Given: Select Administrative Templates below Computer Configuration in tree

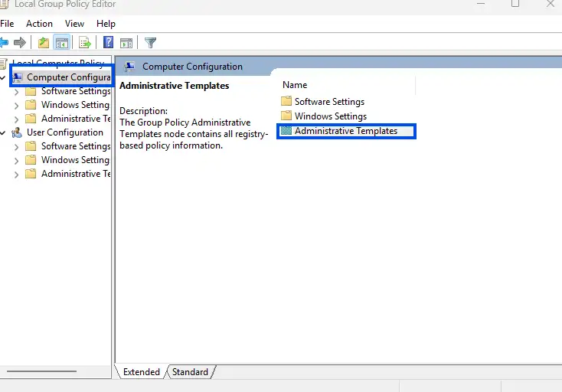Looking at the screenshot, I should [x=76, y=119].
